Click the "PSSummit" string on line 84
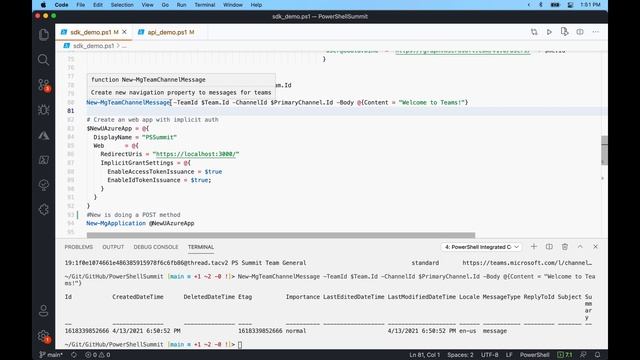 159,137
